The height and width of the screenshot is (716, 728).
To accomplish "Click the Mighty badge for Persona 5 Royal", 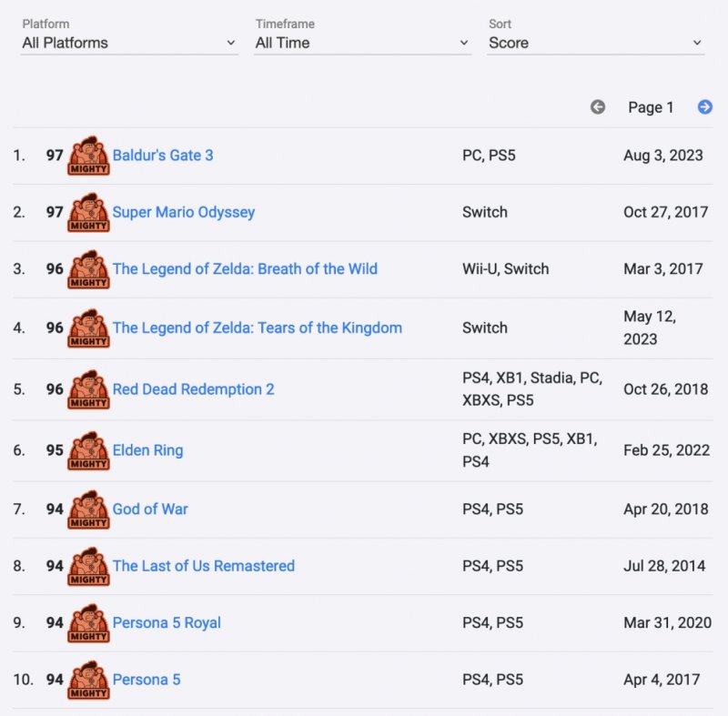I will click(x=88, y=623).
